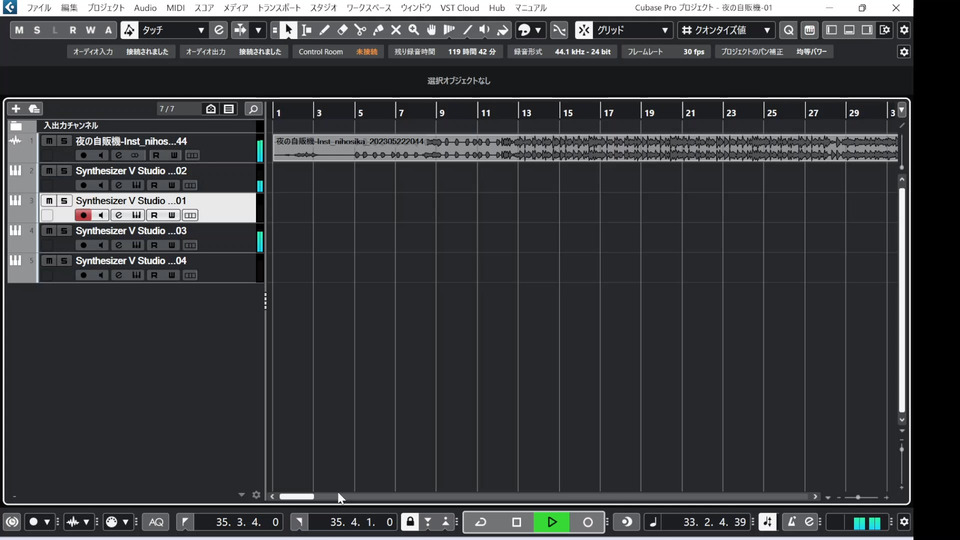Click the Color tool paint icon
Image resolution: width=960 pixels, height=540 pixels.
coord(524,30)
